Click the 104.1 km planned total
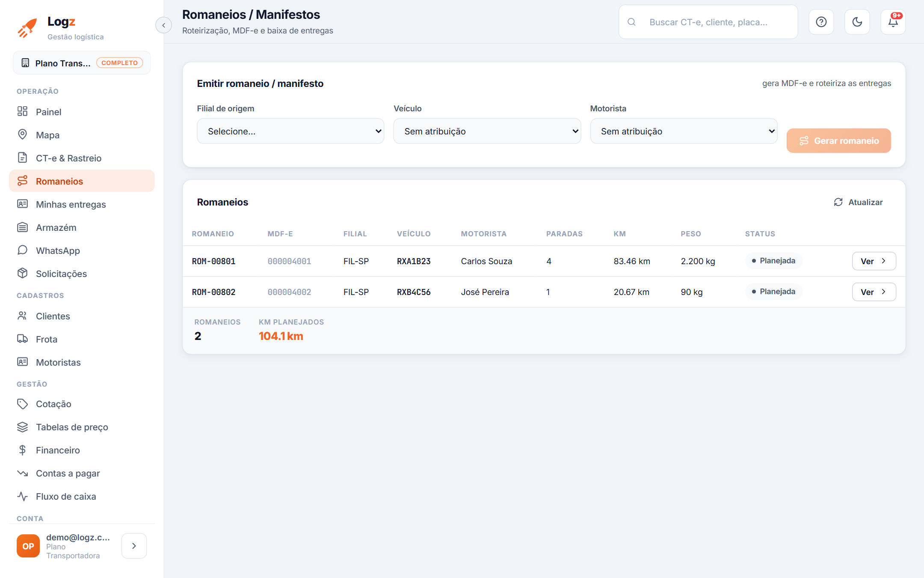This screenshot has height=578, width=924. pos(281,336)
